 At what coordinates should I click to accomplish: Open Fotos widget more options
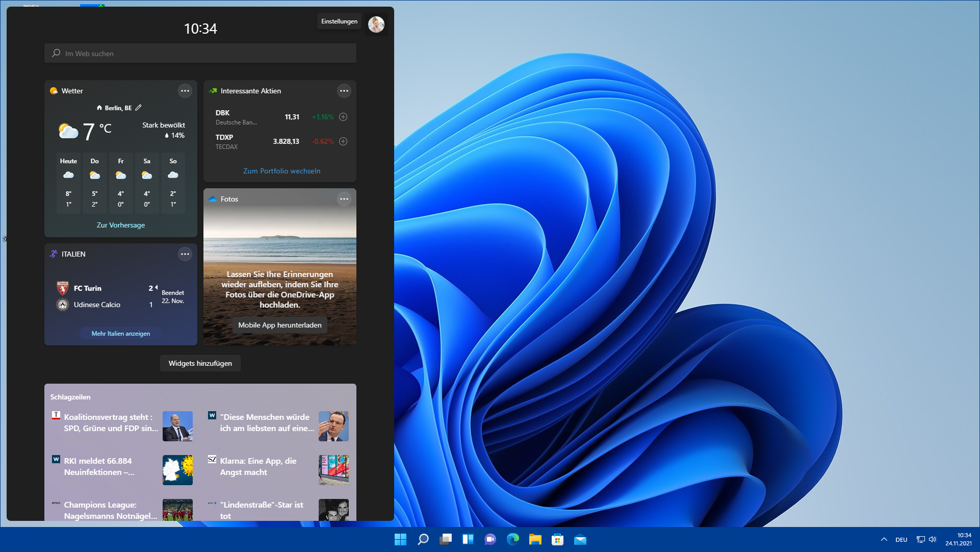tap(344, 199)
